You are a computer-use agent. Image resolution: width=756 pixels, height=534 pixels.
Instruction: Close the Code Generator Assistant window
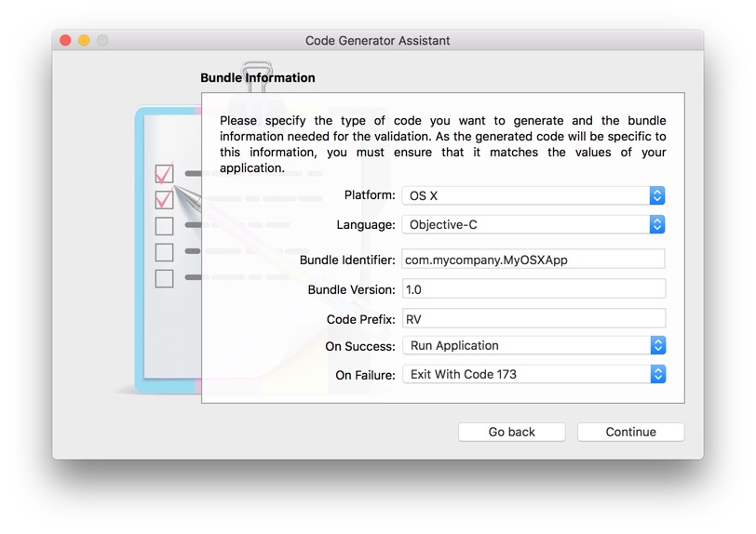[65, 41]
